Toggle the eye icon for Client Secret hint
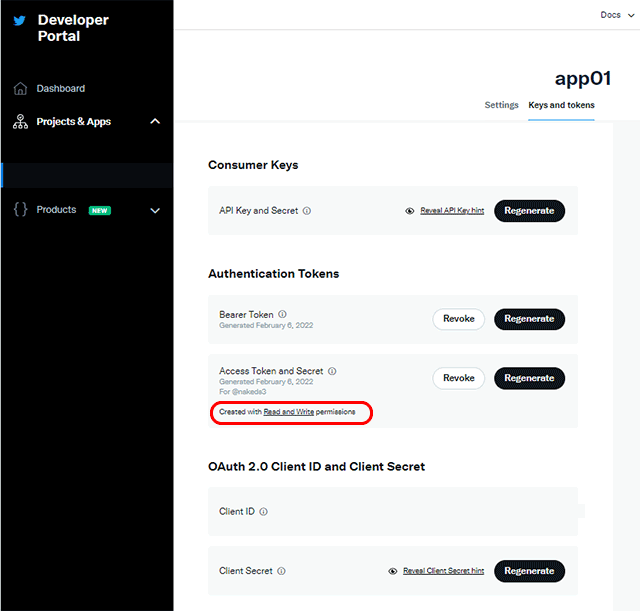This screenshot has height=611, width=640. [393, 571]
